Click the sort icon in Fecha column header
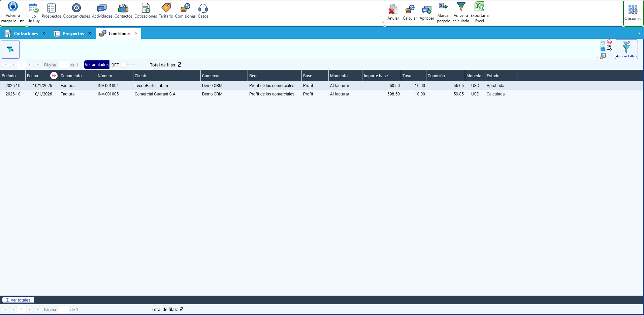The image size is (644, 315). (54, 76)
